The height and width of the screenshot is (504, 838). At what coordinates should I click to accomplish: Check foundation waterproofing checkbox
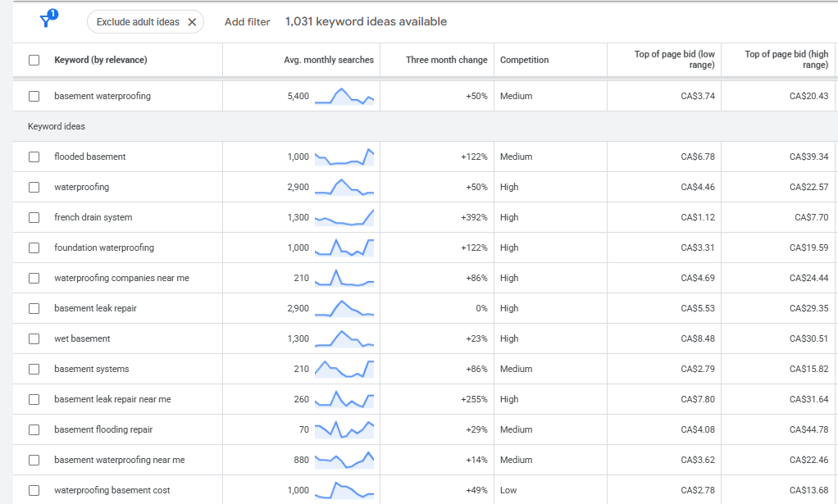pyautogui.click(x=34, y=247)
